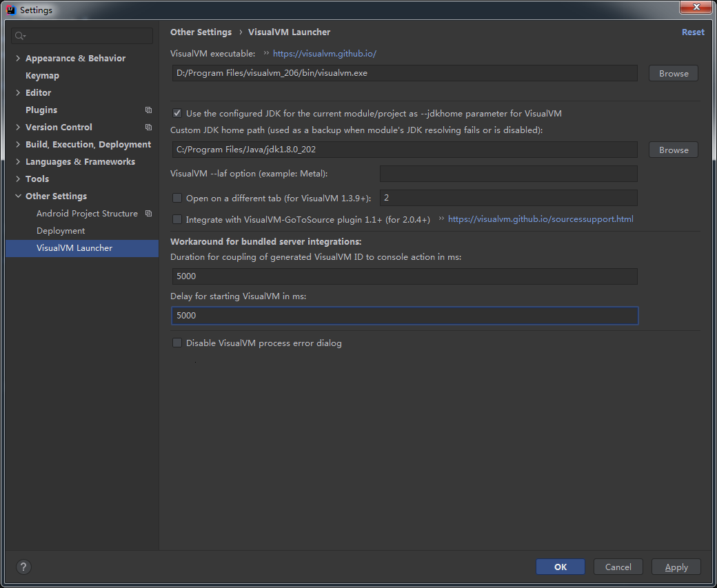Click the delay for starting VisualVM field
Screen dimensions: 717x588
coord(405,316)
